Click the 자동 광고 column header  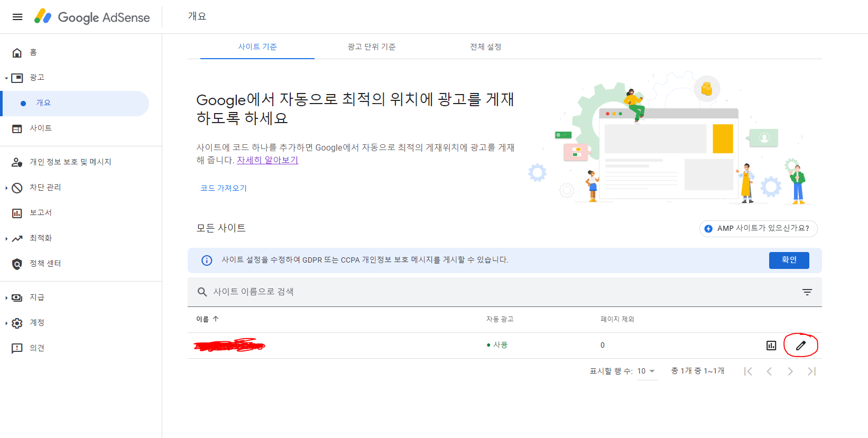tap(500, 319)
